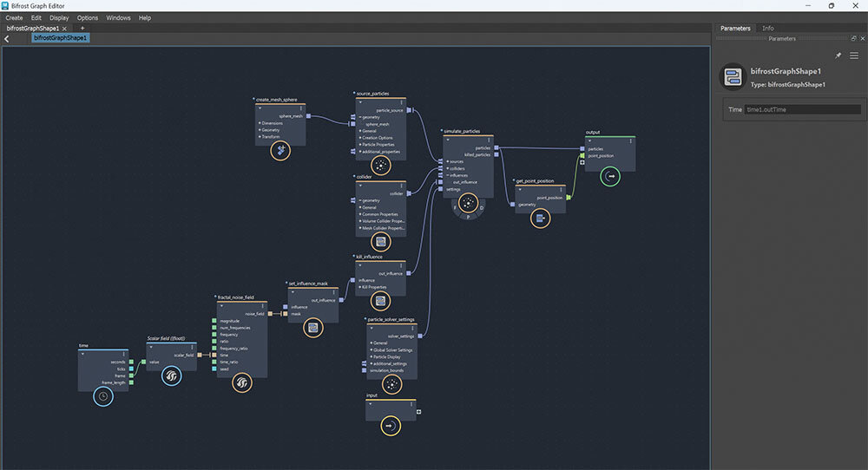Click the F segment under simulate_particles

[x=456, y=208]
